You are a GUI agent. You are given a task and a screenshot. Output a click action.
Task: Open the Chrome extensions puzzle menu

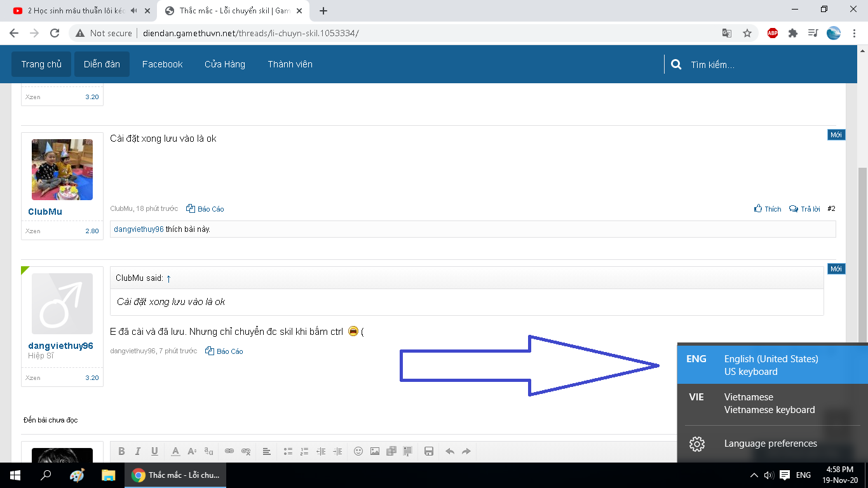click(793, 33)
